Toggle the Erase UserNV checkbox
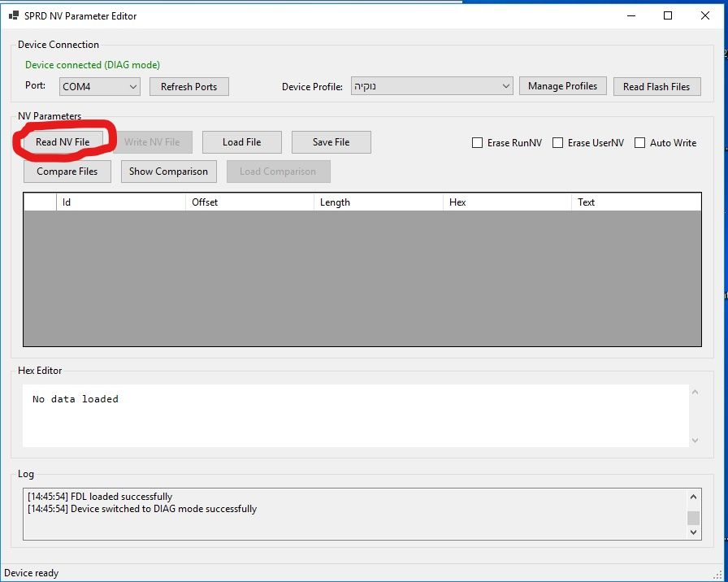The image size is (728, 582). click(558, 143)
